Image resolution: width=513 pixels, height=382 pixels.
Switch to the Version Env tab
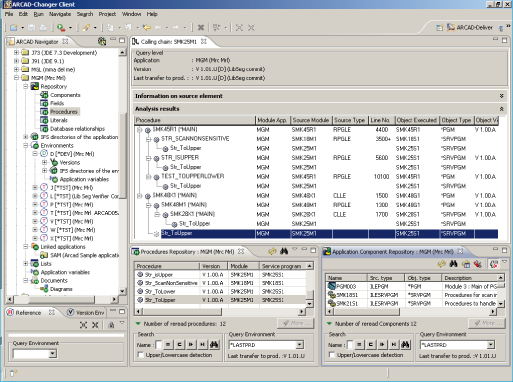[x=86, y=313]
